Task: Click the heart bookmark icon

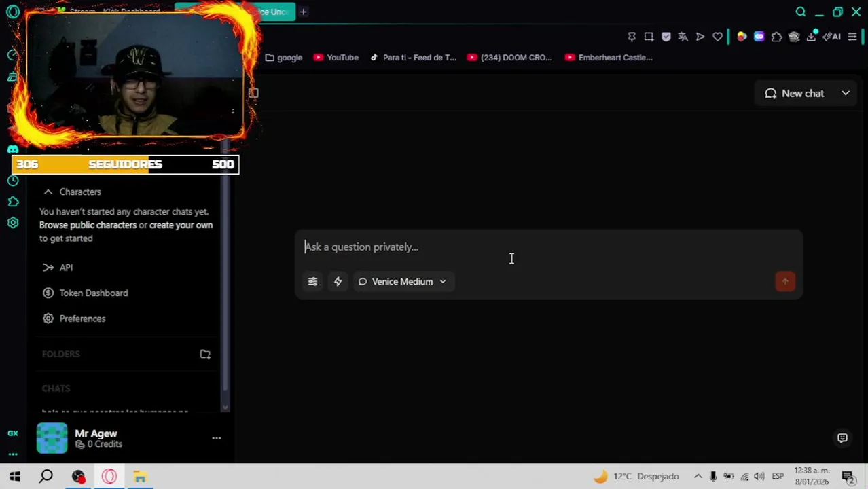Action: click(717, 37)
